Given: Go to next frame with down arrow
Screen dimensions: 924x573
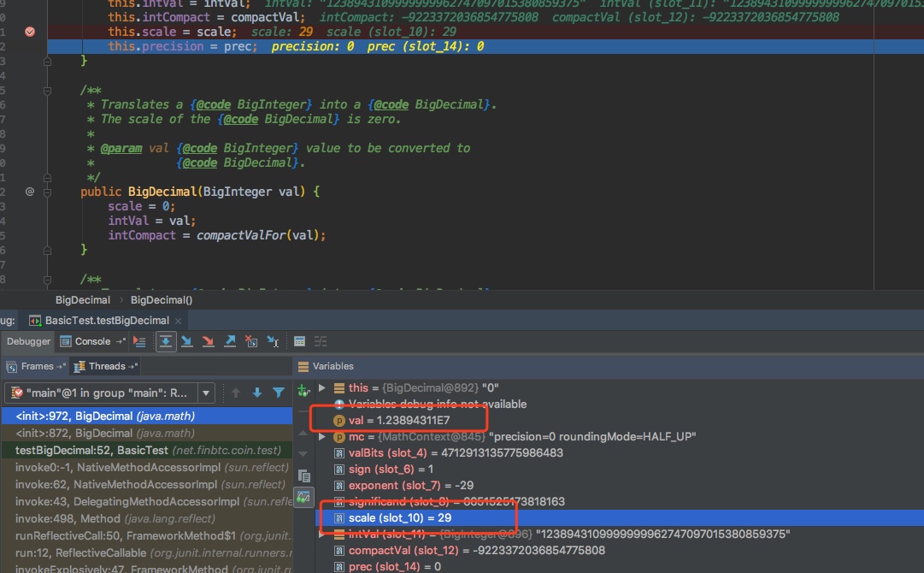Looking at the screenshot, I should (257, 393).
